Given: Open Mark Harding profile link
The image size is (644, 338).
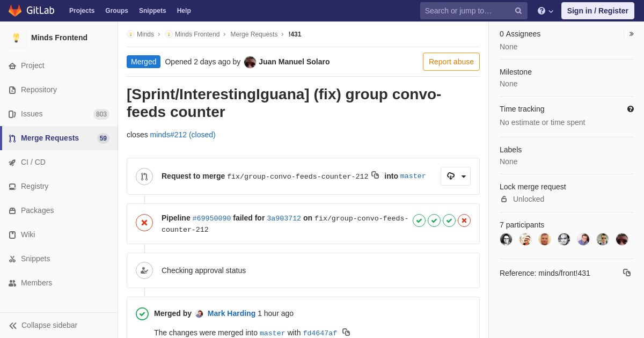Looking at the screenshot, I should 231,313.
